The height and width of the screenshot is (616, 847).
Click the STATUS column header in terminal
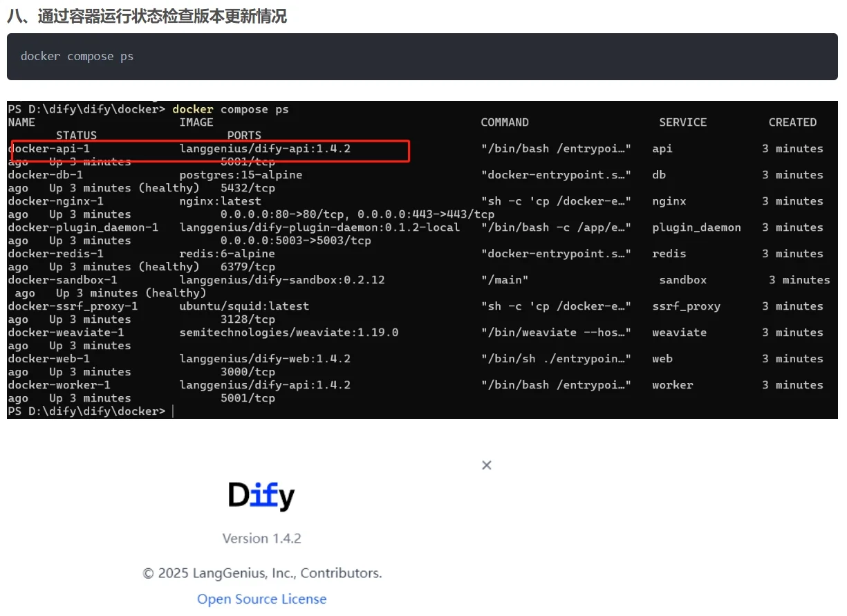click(x=76, y=136)
